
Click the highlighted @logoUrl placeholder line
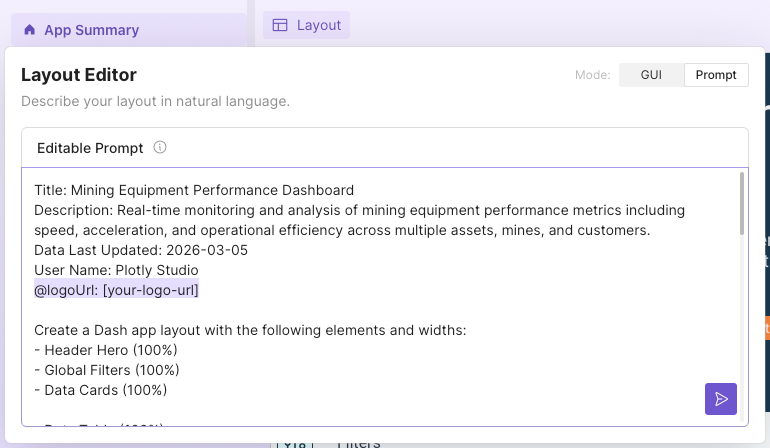click(x=116, y=290)
